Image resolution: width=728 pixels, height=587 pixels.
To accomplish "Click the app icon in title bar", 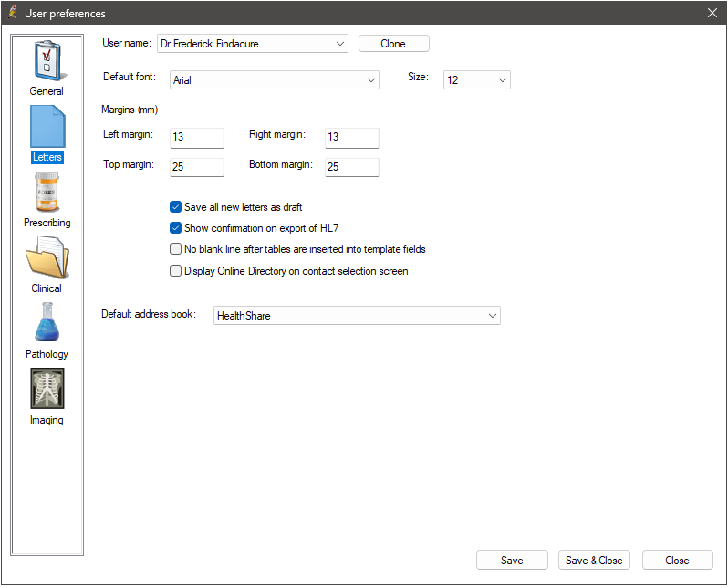I will click(x=13, y=13).
